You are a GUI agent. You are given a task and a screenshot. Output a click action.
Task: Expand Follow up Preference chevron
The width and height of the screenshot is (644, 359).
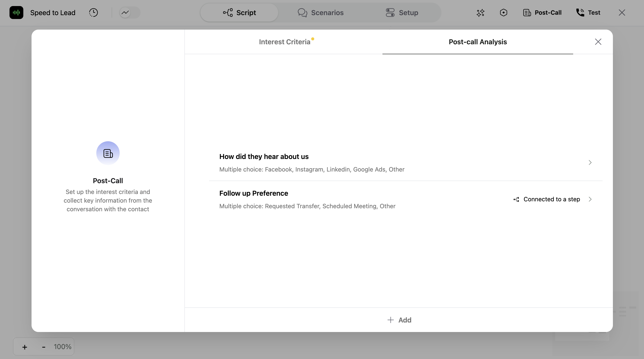click(x=590, y=199)
